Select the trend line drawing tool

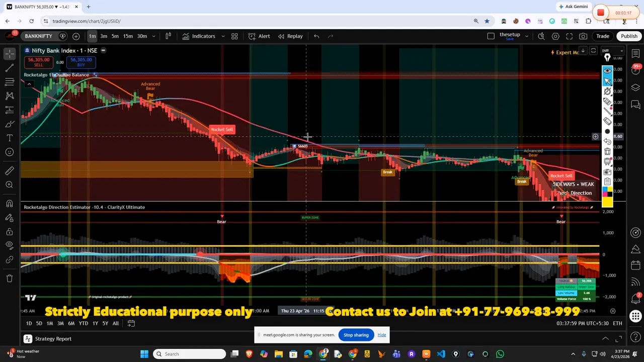[x=10, y=68]
